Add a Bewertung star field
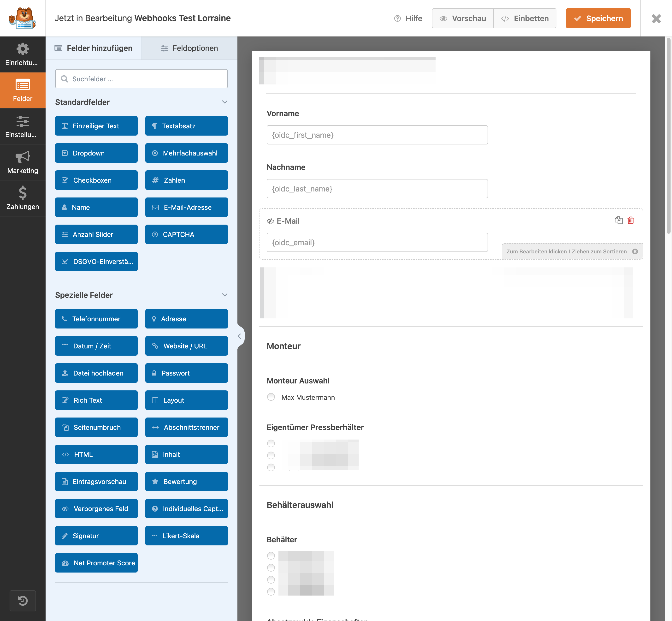This screenshot has height=621, width=672. tap(186, 482)
